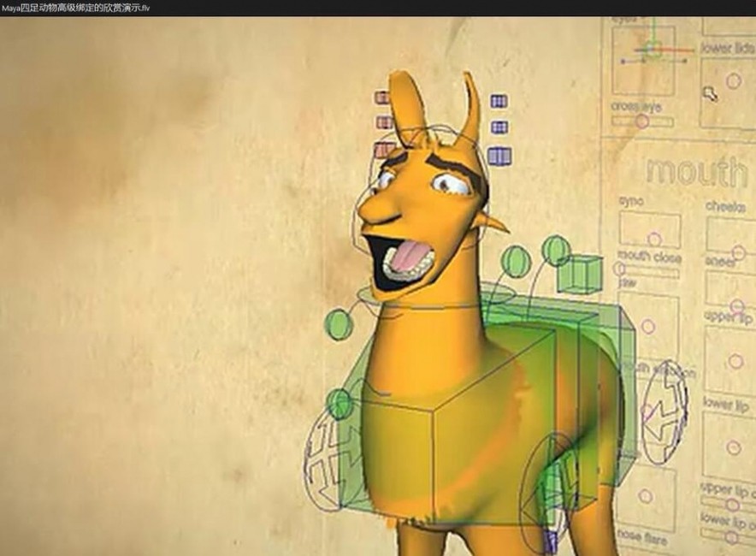This screenshot has height=556, width=756.
Task: Grab the mouth close slider handle
Action: (619, 268)
